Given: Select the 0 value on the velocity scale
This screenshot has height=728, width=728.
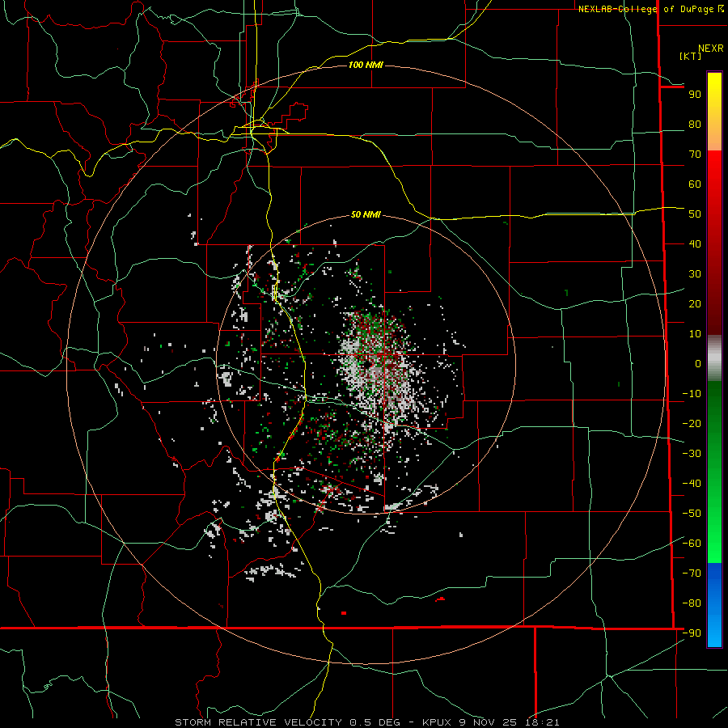Looking at the screenshot, I should 698,364.
